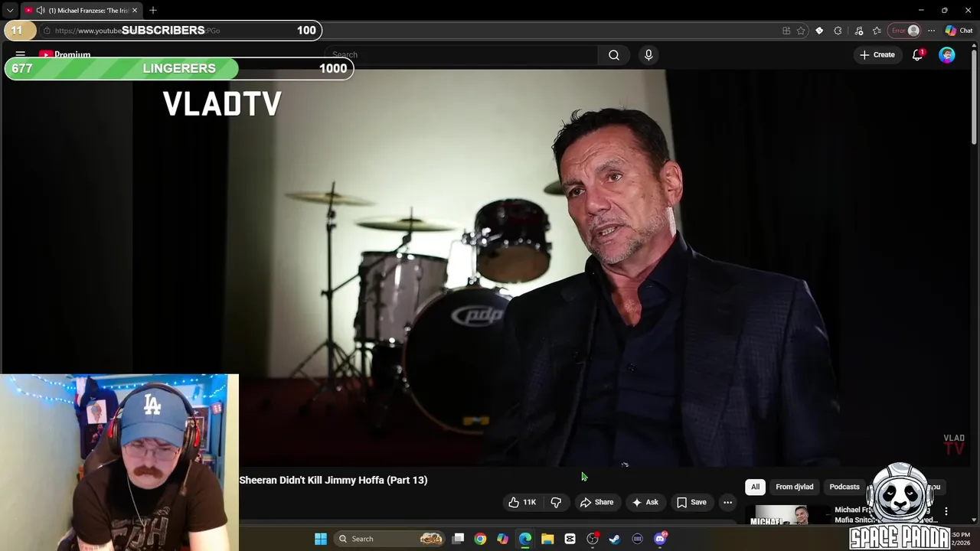Click the YouTube Premium logo

point(65,54)
